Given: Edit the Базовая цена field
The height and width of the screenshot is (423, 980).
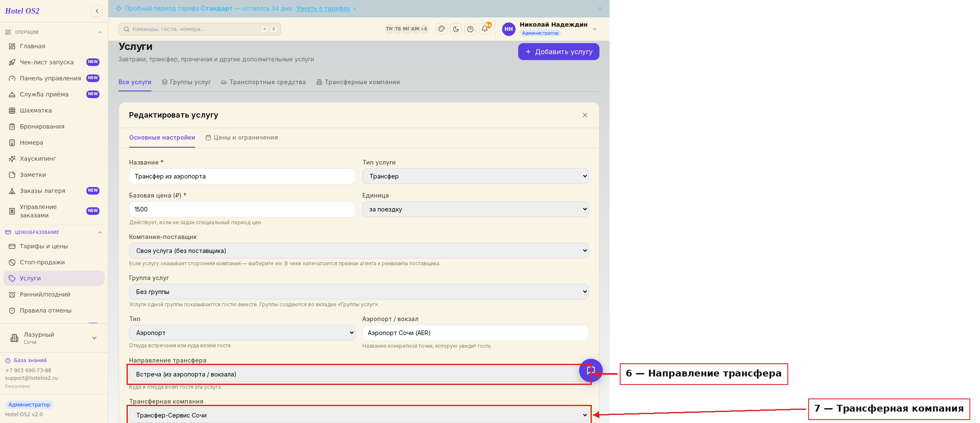Looking at the screenshot, I should (x=242, y=209).
